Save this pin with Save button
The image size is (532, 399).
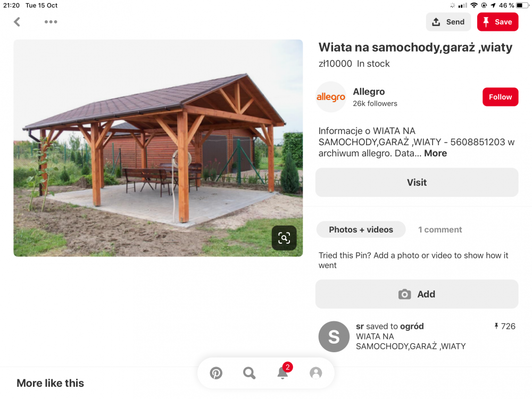point(497,22)
